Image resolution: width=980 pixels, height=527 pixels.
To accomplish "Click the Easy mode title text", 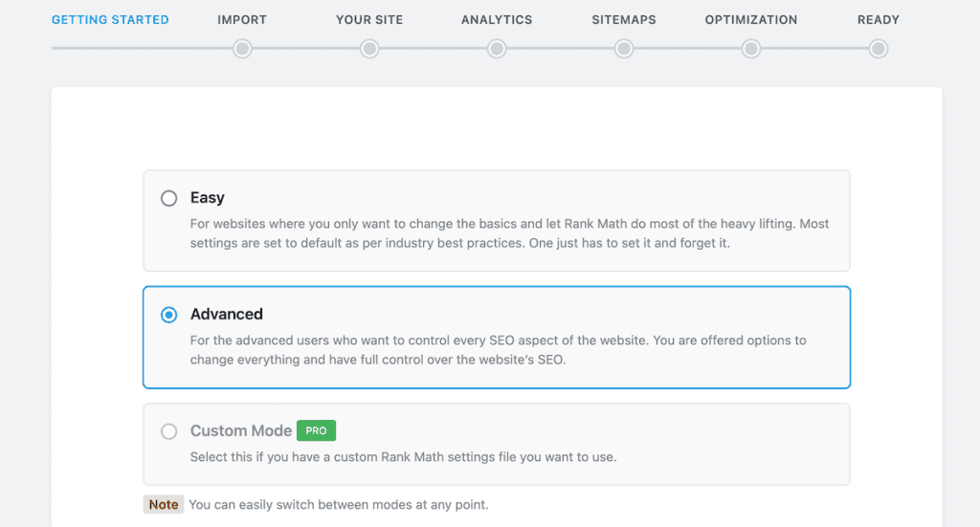I will point(208,198).
